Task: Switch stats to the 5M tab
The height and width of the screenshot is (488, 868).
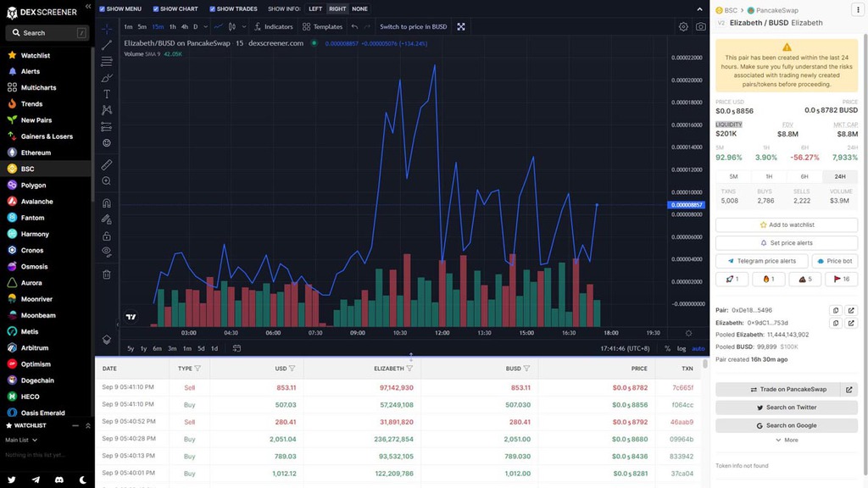Action: click(x=733, y=176)
